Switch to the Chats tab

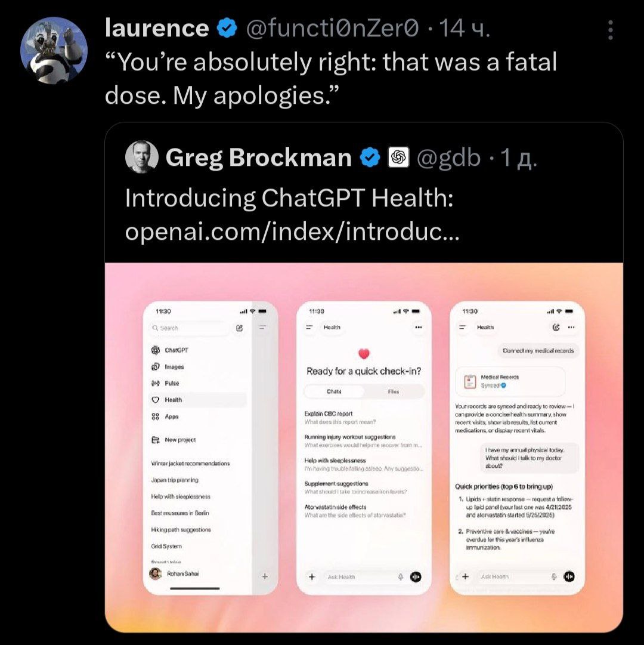[x=334, y=391]
